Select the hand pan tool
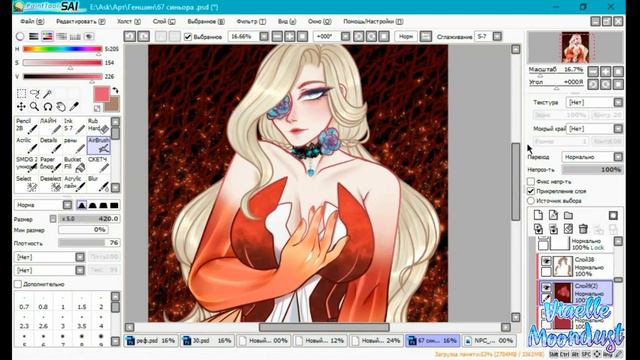This screenshot has height=360, width=640. pyautogui.click(x=61, y=107)
